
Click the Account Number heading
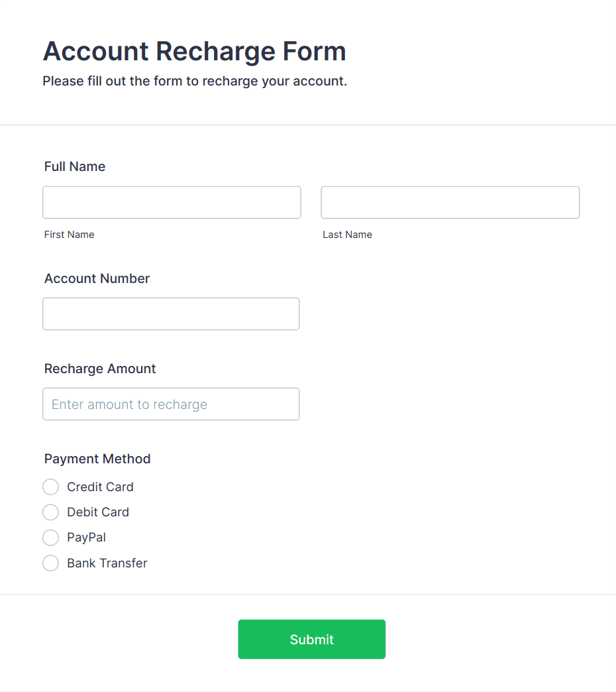point(97,278)
